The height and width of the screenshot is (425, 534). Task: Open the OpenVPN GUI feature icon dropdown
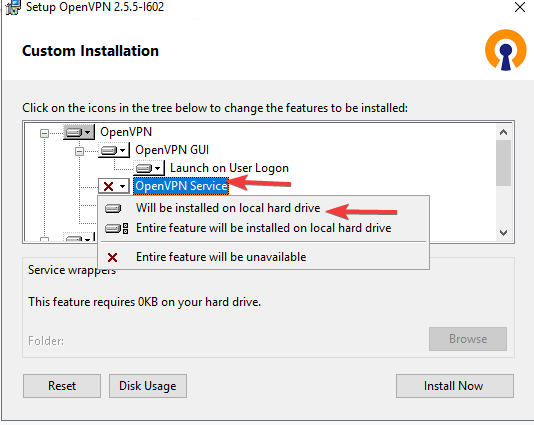tap(114, 150)
